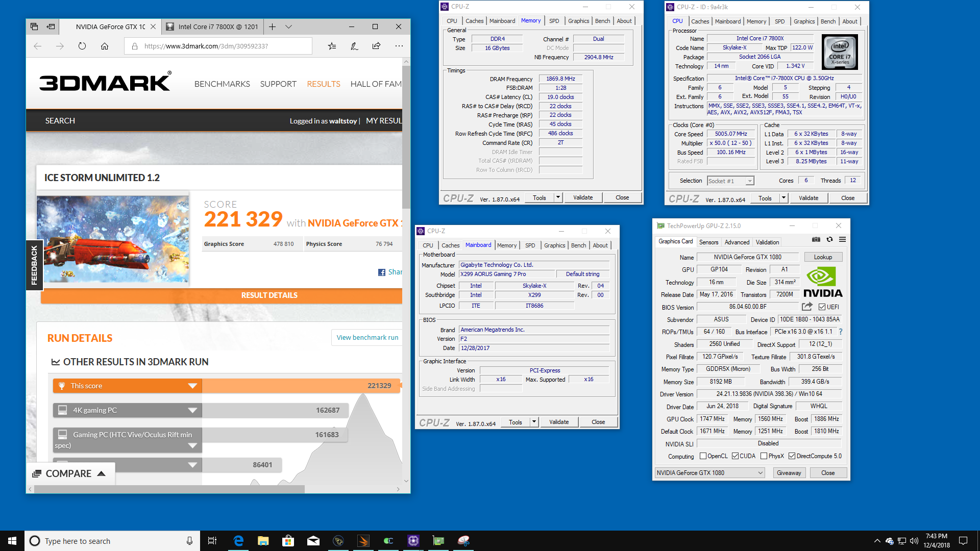Image resolution: width=980 pixels, height=551 pixels.
Task: Click the browser home icon
Action: [x=105, y=46]
